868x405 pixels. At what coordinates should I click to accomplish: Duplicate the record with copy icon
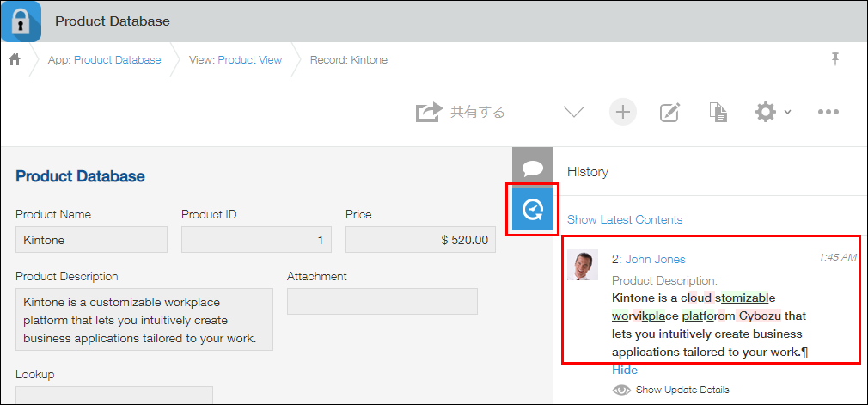pyautogui.click(x=718, y=112)
